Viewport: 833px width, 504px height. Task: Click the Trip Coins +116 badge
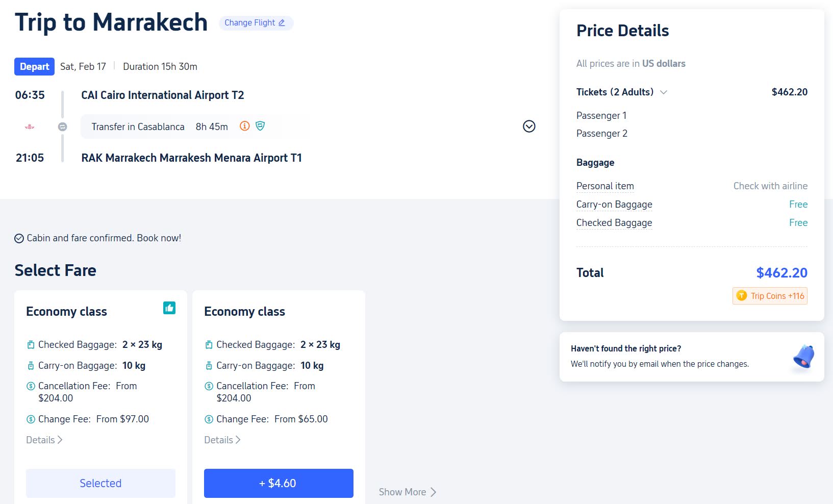770,295
